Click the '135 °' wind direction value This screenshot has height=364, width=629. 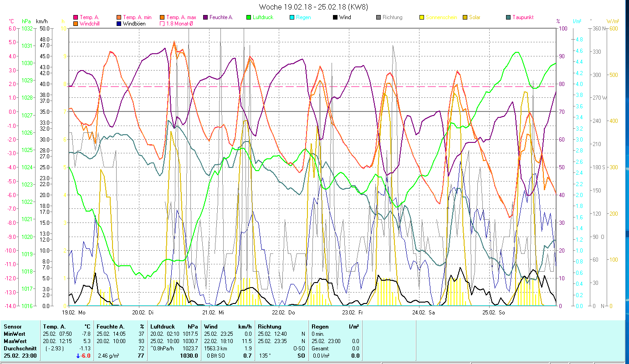point(265,356)
